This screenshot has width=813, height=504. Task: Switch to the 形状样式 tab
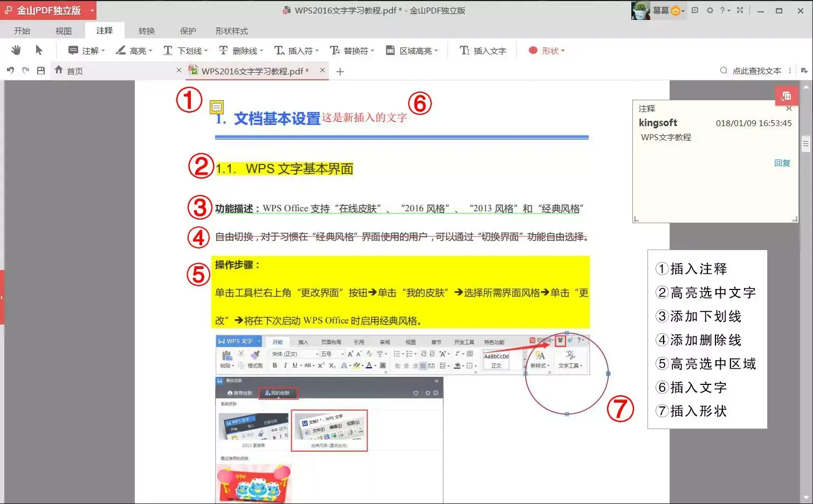tap(232, 31)
